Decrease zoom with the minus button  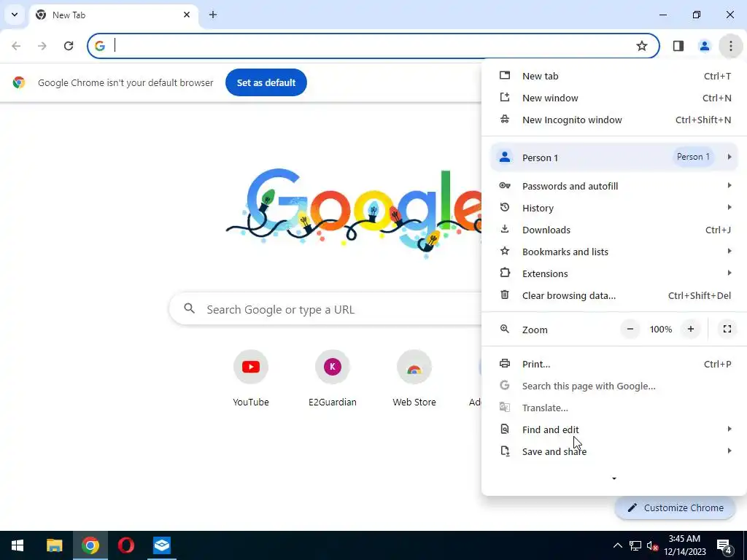630,329
